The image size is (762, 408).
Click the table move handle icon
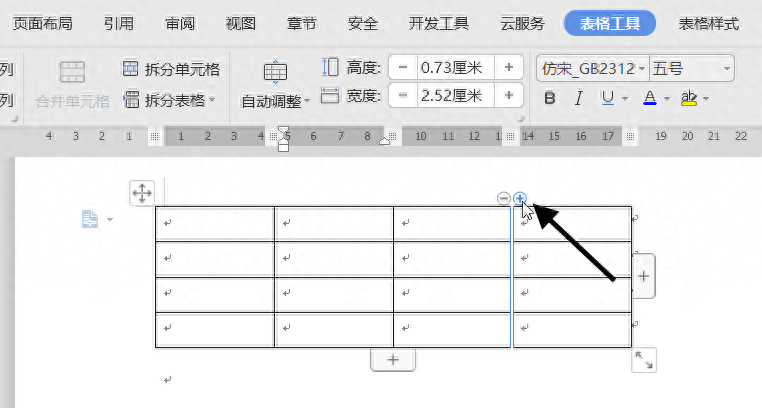coord(142,193)
